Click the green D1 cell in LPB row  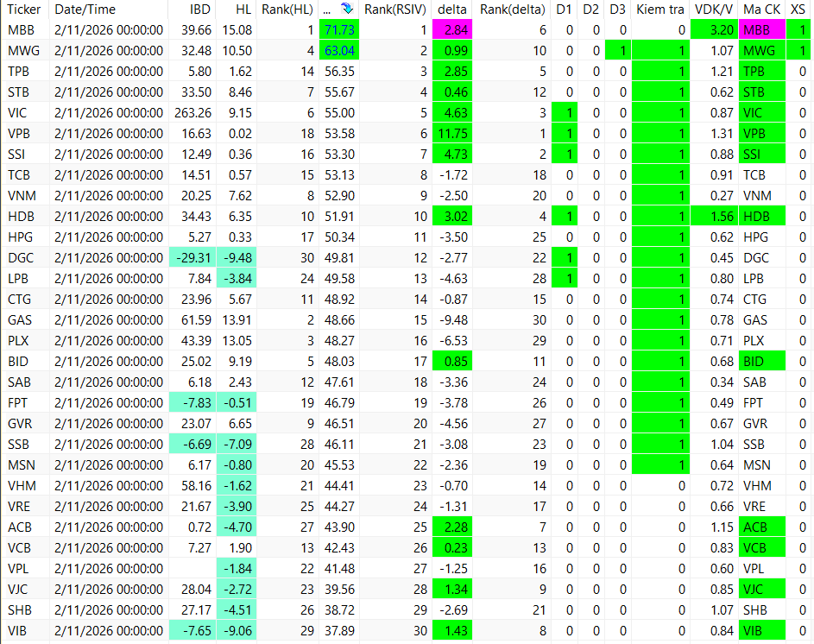point(564,278)
